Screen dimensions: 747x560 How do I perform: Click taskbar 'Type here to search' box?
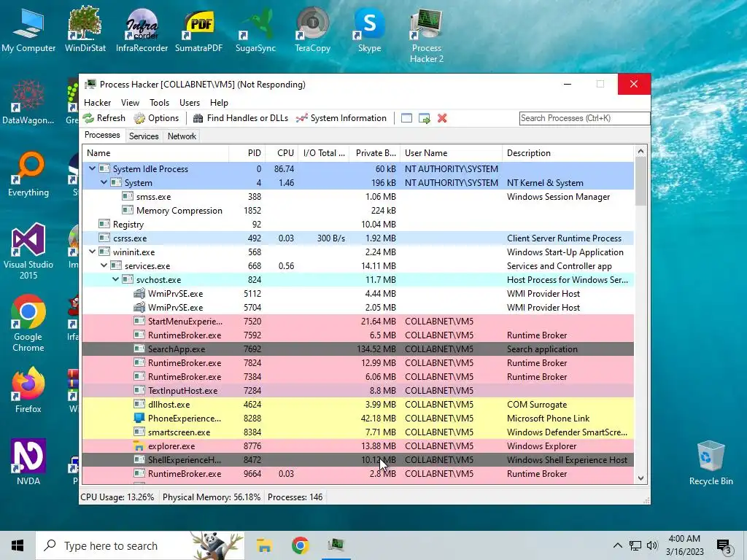[x=140, y=545]
